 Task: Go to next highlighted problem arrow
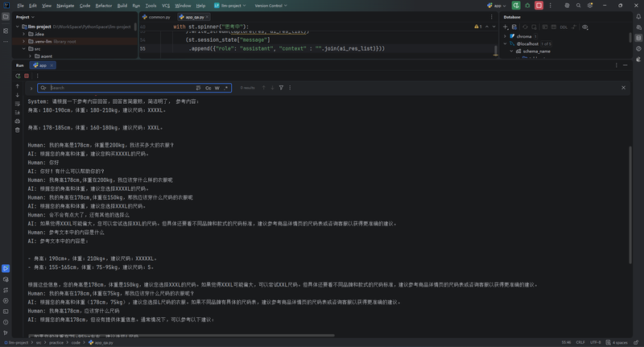[494, 27]
